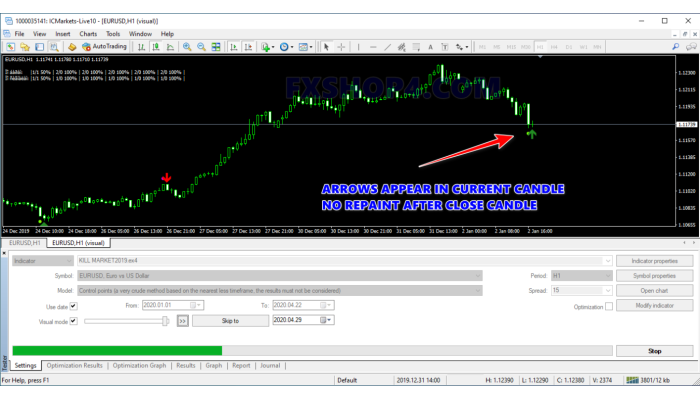
Task: Uncheck the Visual mode checkbox
Action: (x=72, y=320)
